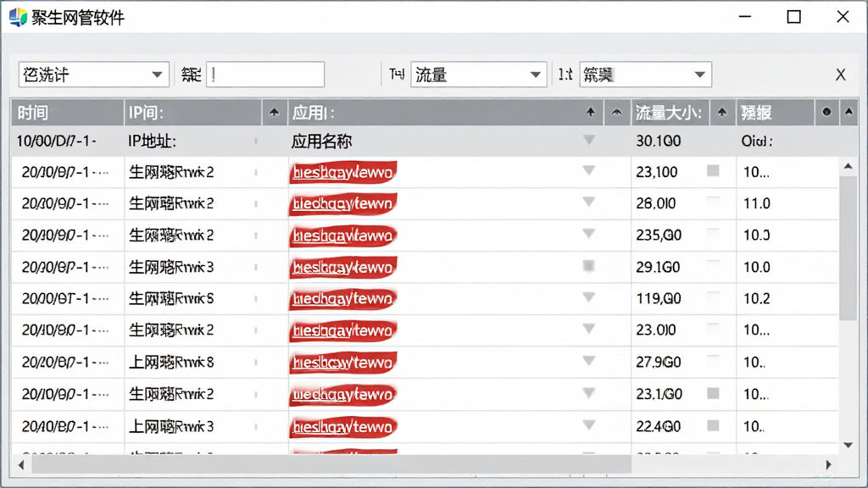This screenshot has height=488, width=868.
Task: Click the horizontal scrollbar's right arrow
Action: (828, 465)
